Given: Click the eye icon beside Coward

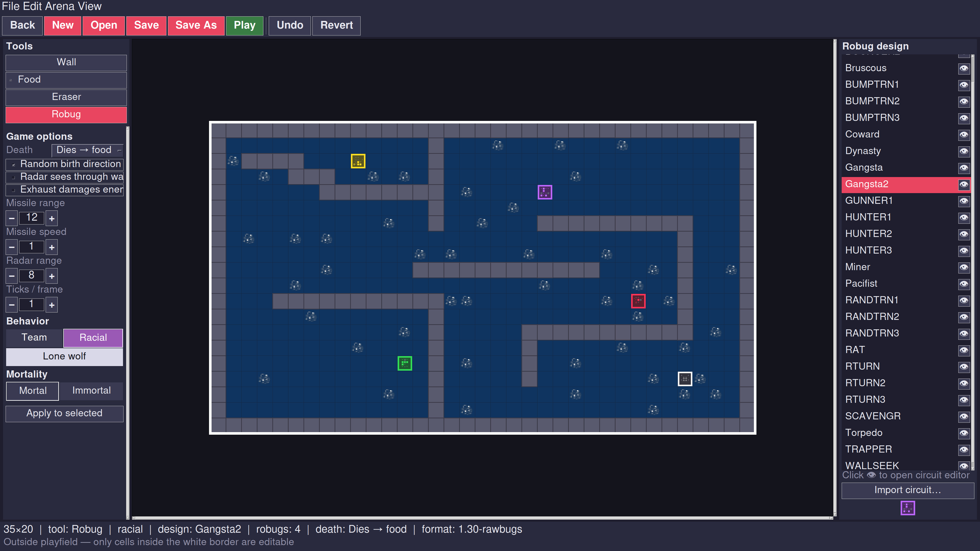Looking at the screenshot, I should 963,135.
